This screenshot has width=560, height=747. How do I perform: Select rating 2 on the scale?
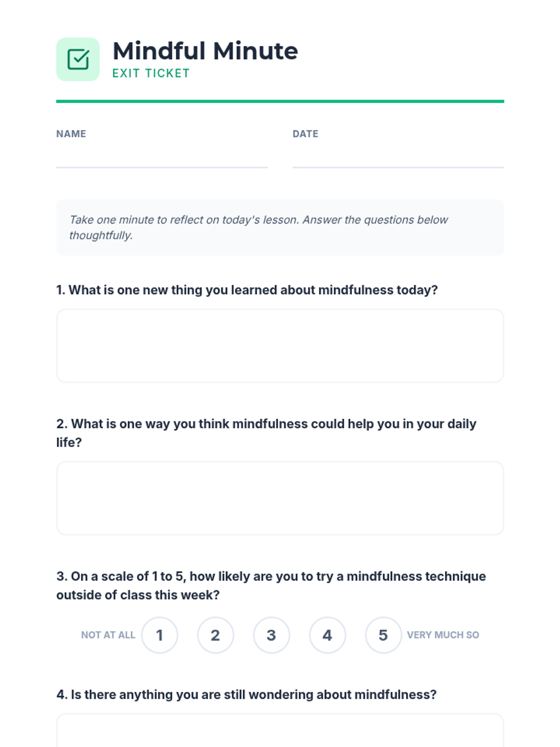(x=215, y=635)
